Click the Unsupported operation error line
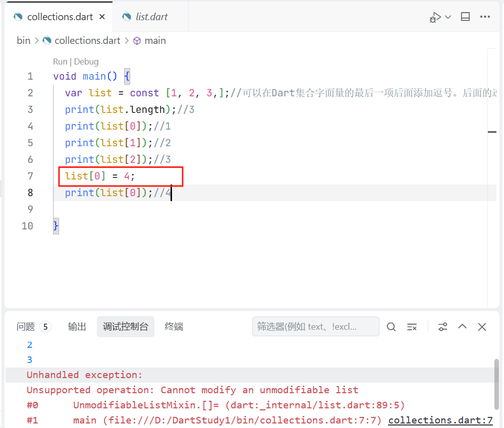Viewport: 504px width, 428px height. pos(192,390)
